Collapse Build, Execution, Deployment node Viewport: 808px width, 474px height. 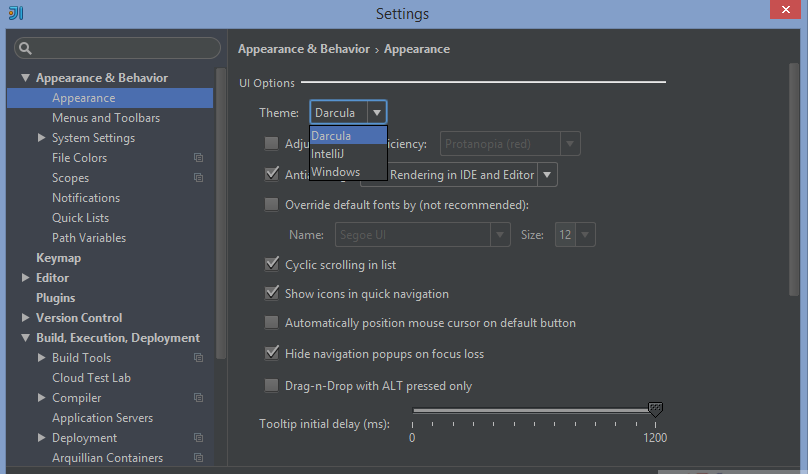pos(25,337)
